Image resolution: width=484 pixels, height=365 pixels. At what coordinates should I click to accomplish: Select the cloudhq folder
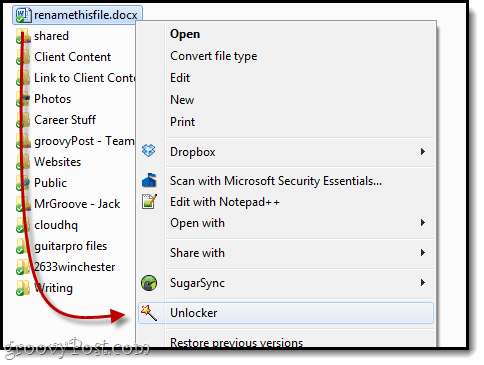pyautogui.click(x=56, y=225)
